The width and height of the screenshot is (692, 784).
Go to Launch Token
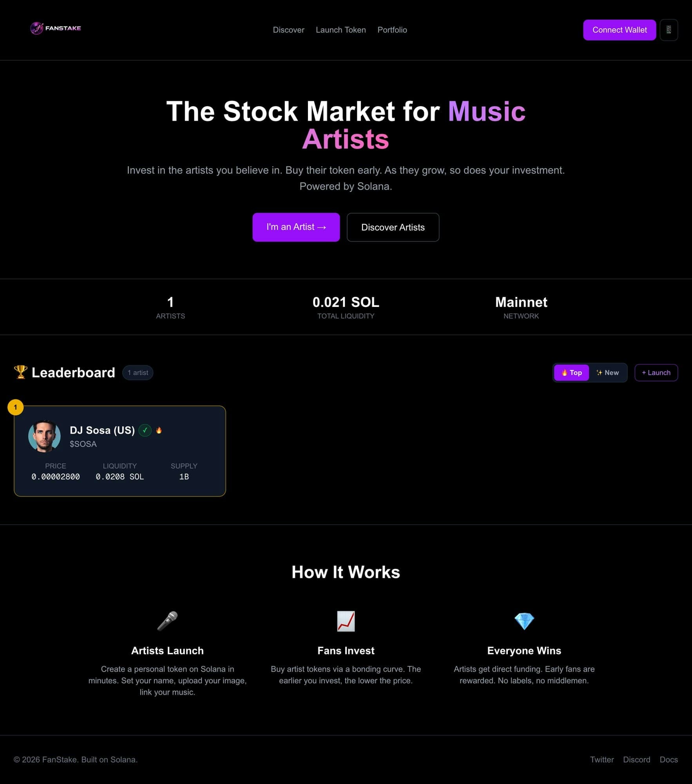[x=341, y=30]
